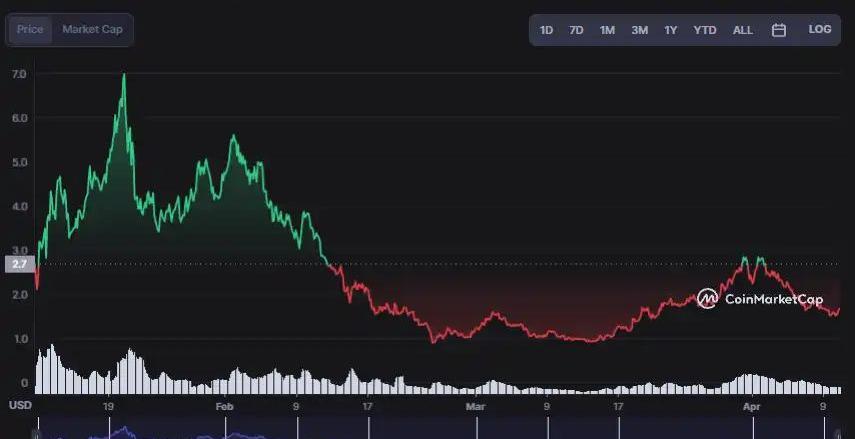
Task: Choose the YTD time range
Action: pos(705,30)
